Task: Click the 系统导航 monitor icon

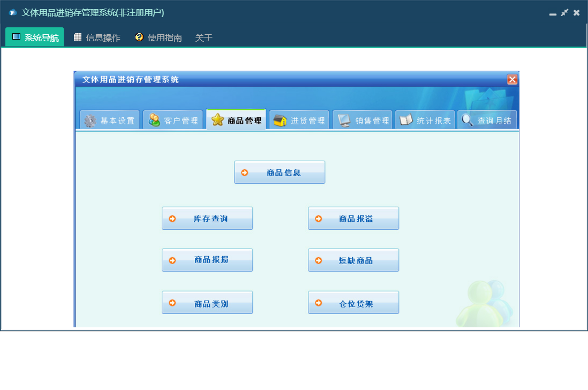Action: point(16,37)
